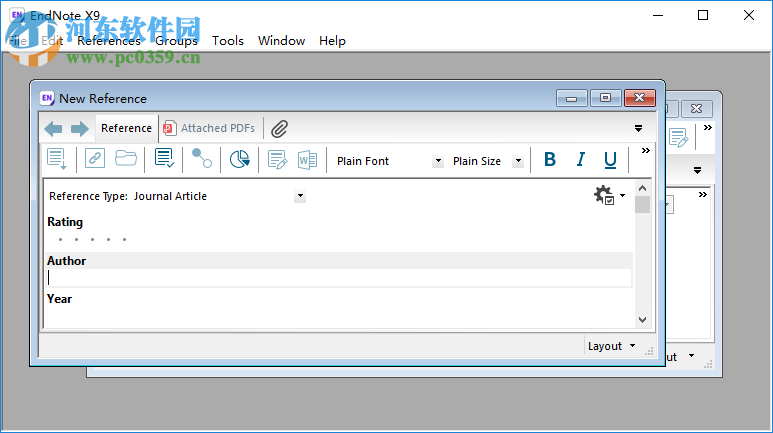Click the Word document icon

click(308, 160)
